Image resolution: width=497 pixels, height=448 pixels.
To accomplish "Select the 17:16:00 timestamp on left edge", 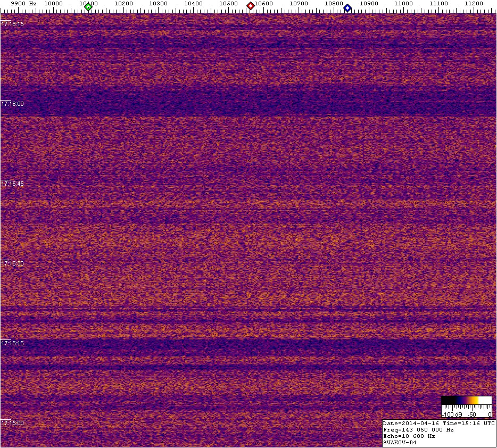I will [x=12, y=104].
